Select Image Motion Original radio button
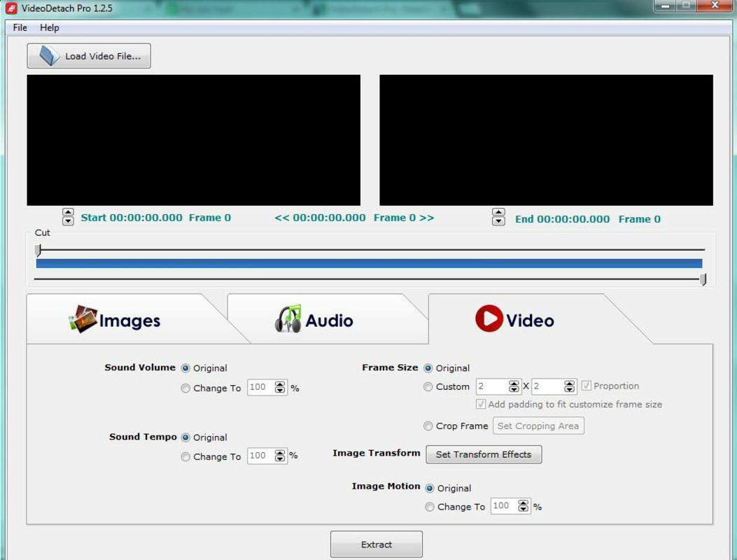This screenshot has width=737, height=560. [429, 488]
